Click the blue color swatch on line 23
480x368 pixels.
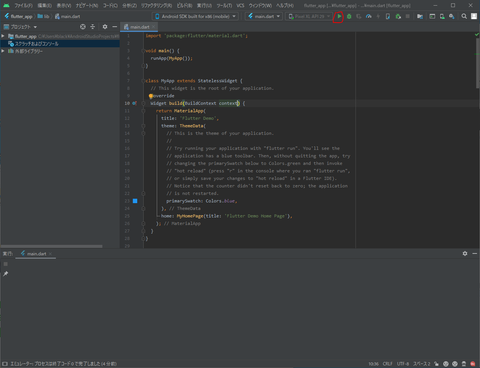click(135, 201)
